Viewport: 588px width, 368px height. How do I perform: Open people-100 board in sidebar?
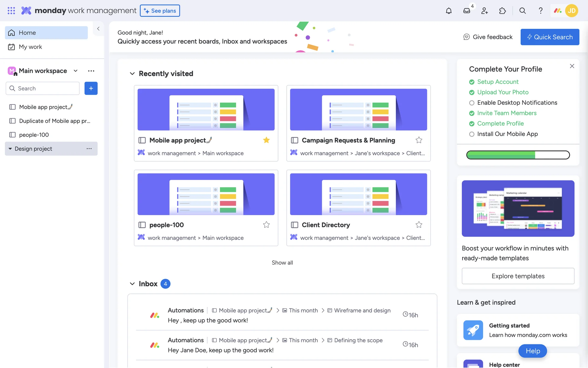tap(34, 135)
